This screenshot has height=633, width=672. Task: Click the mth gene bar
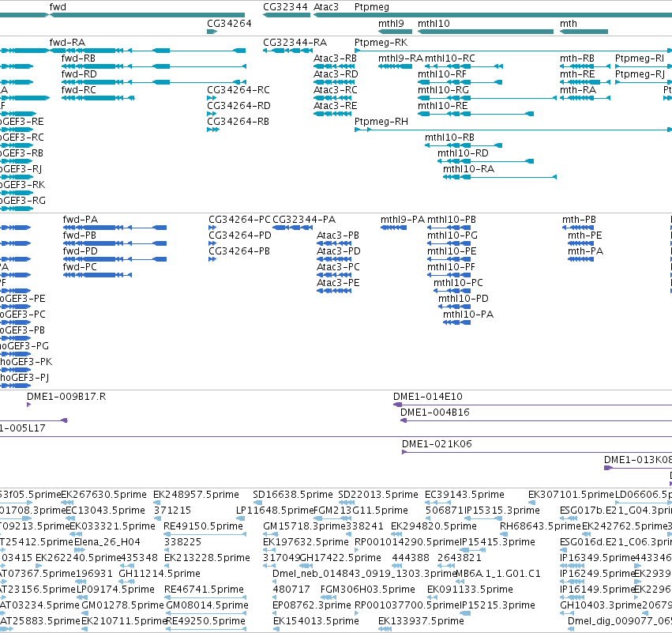[x=584, y=32]
